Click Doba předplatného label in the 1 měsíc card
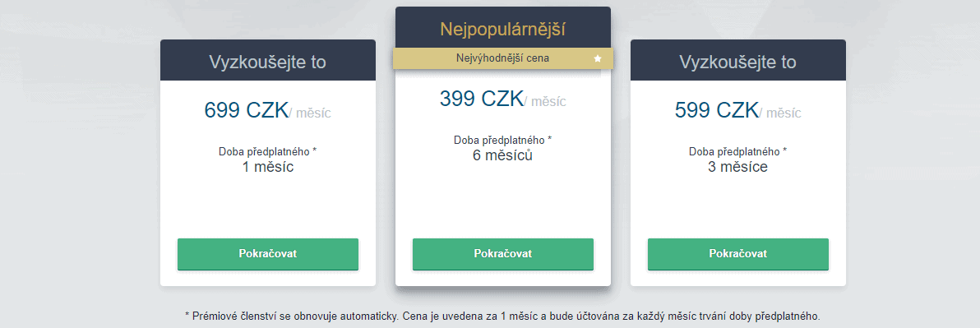Viewport: 980px width, 328px height. click(267, 152)
